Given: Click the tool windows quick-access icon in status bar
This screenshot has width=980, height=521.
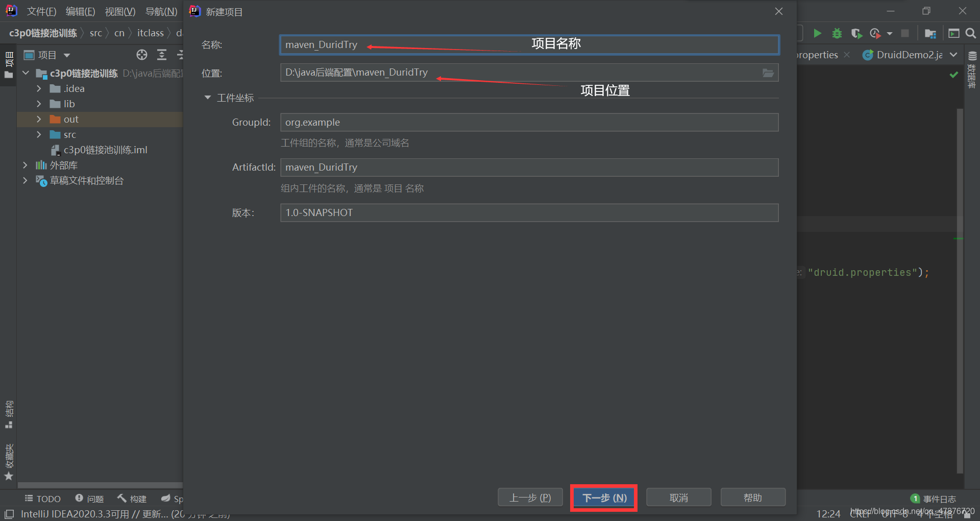Looking at the screenshot, I should [x=9, y=514].
